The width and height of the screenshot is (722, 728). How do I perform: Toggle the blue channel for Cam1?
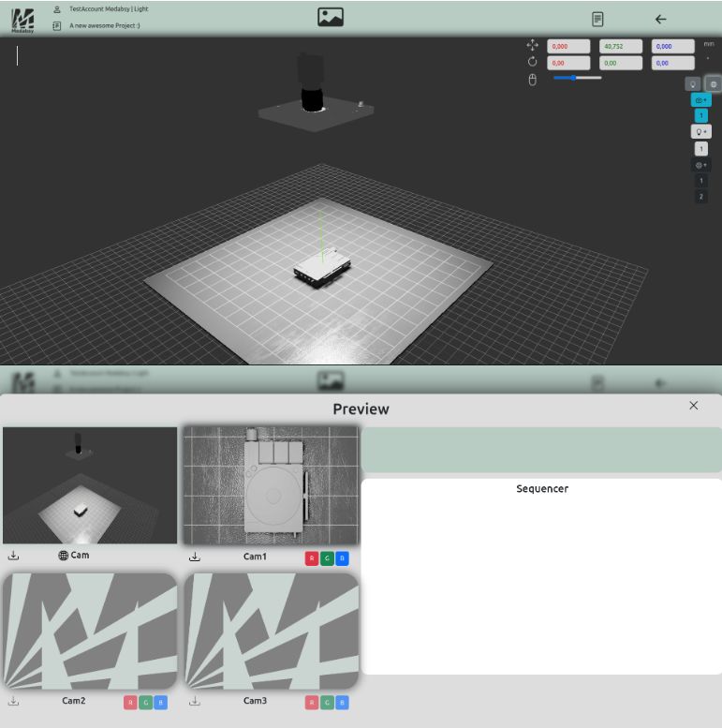pyautogui.click(x=342, y=558)
